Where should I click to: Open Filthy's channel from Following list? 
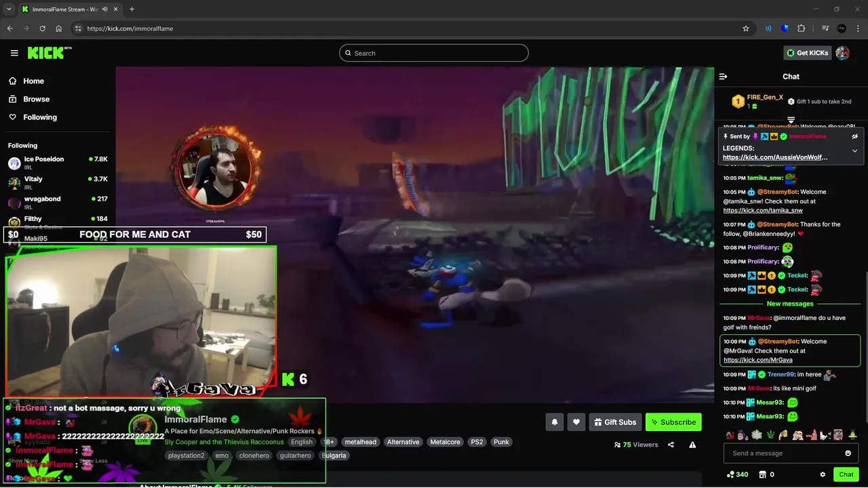58,222
